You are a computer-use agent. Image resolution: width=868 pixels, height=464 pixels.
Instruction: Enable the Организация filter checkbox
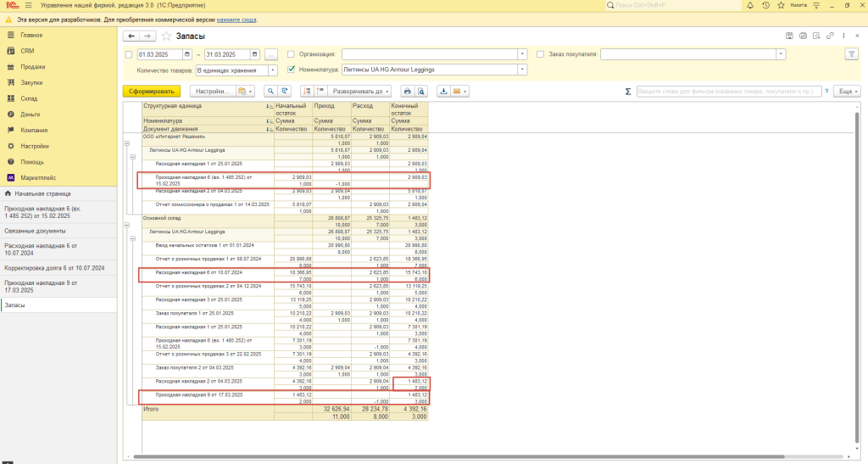tap(291, 54)
